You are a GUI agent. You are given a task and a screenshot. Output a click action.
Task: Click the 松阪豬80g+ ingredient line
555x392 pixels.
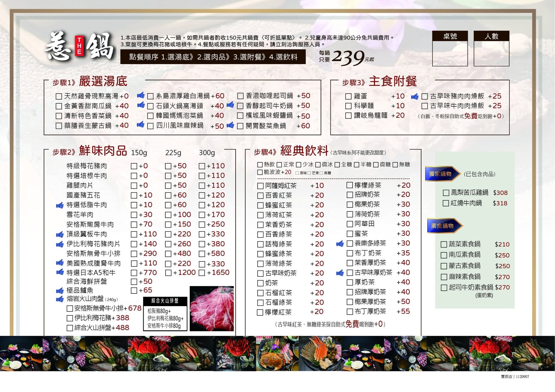[x=159, y=311]
